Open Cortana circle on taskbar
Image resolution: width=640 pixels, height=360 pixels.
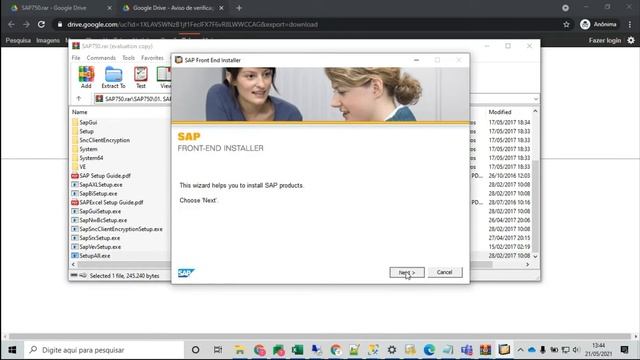[196, 350]
